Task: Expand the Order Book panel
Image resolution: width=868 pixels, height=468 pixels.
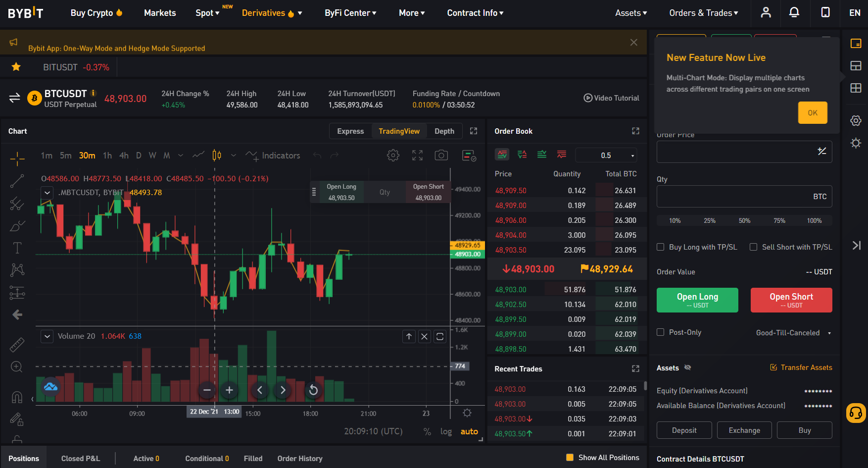Action: click(636, 131)
